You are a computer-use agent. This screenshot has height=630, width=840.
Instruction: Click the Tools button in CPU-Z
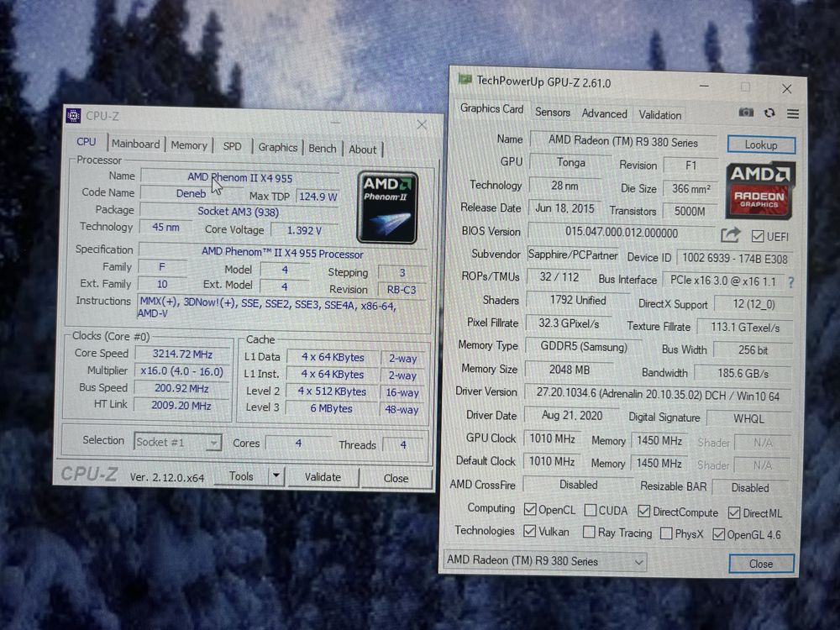[x=241, y=475]
